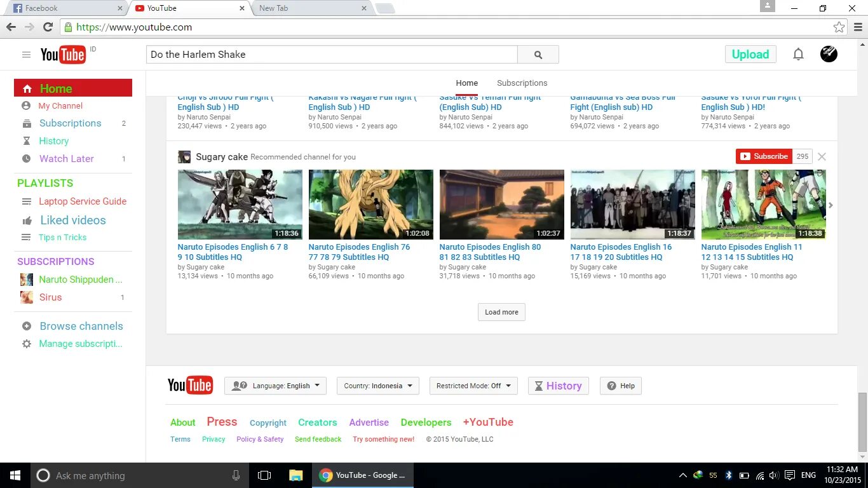Click the search magnifier button
The width and height of the screenshot is (868, 488).
(538, 55)
